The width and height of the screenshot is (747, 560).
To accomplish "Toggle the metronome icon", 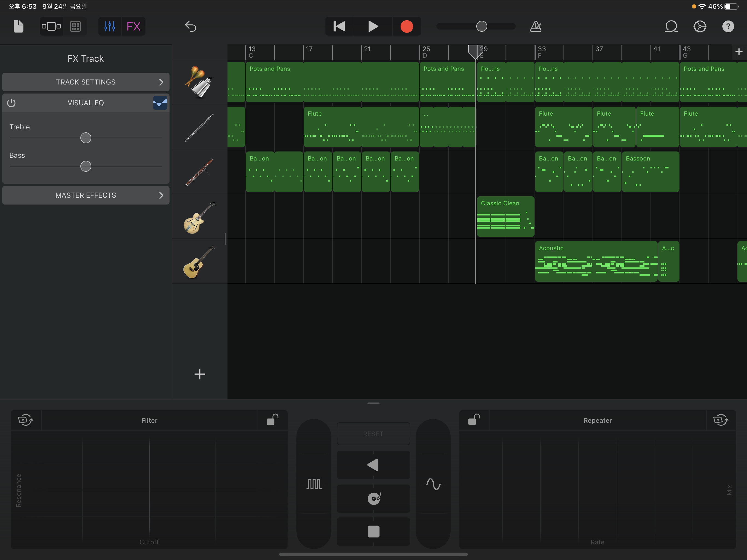I will [536, 26].
